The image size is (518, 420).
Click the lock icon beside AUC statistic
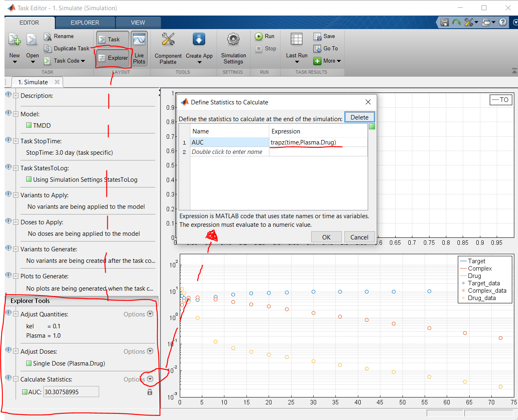pos(150,392)
